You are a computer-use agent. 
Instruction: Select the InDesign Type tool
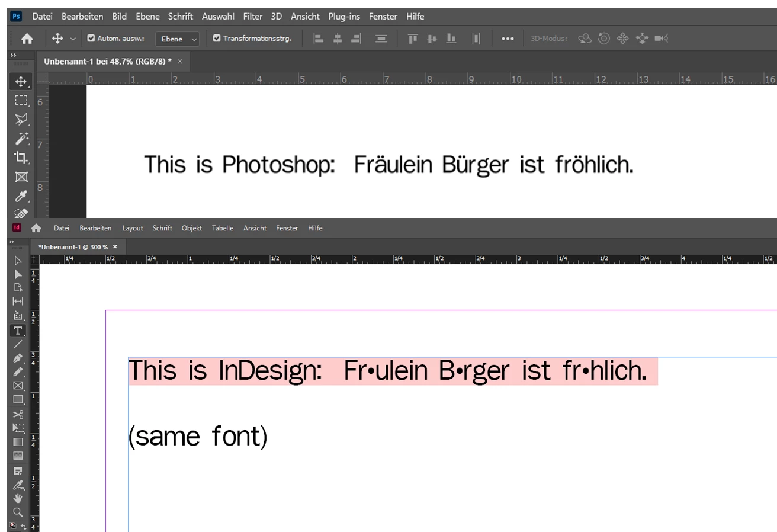(x=18, y=330)
